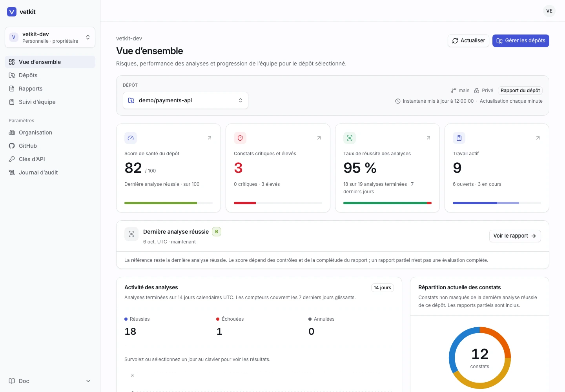The width and height of the screenshot is (565, 392).
Task: Click the Privé lock icon
Action: [x=477, y=91]
